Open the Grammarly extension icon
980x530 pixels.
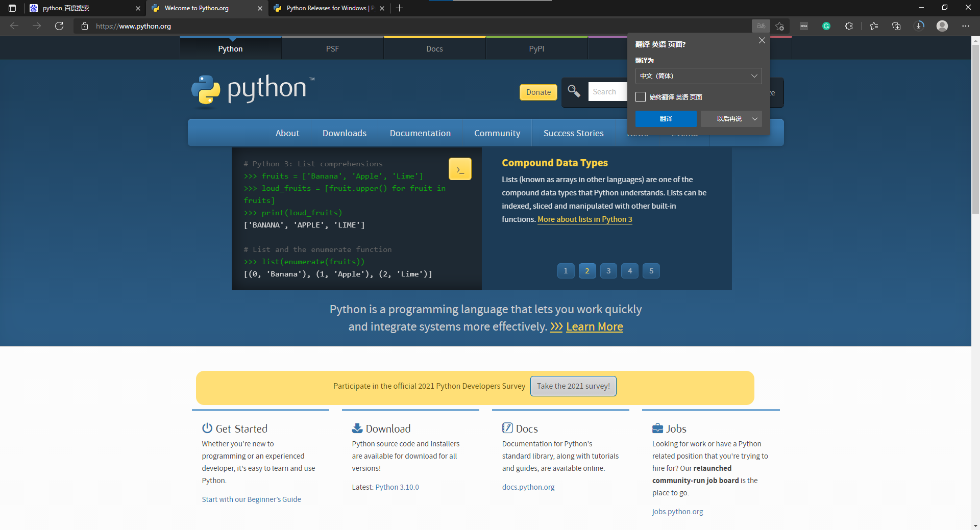[826, 26]
